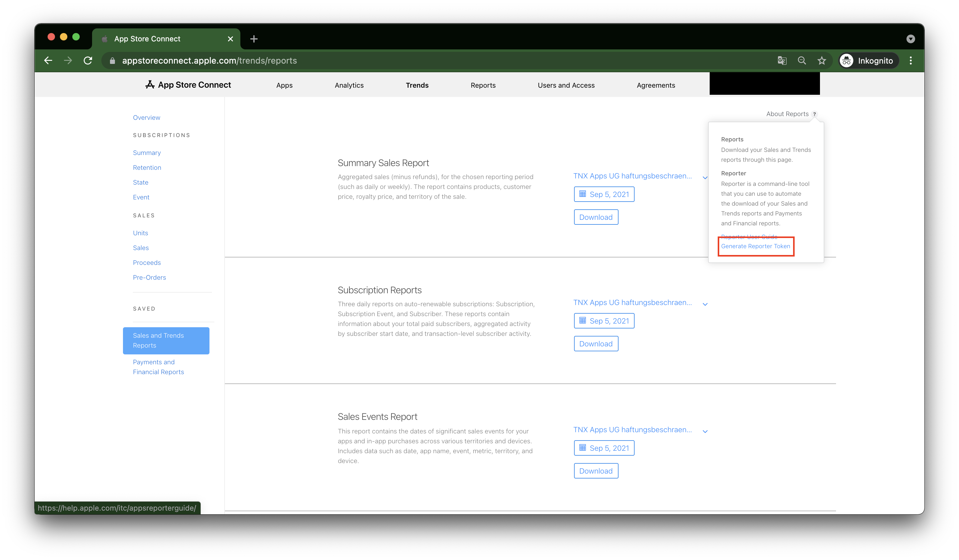Click Generate Reporter Token link
Screen dimensions: 959x560
[755, 246]
